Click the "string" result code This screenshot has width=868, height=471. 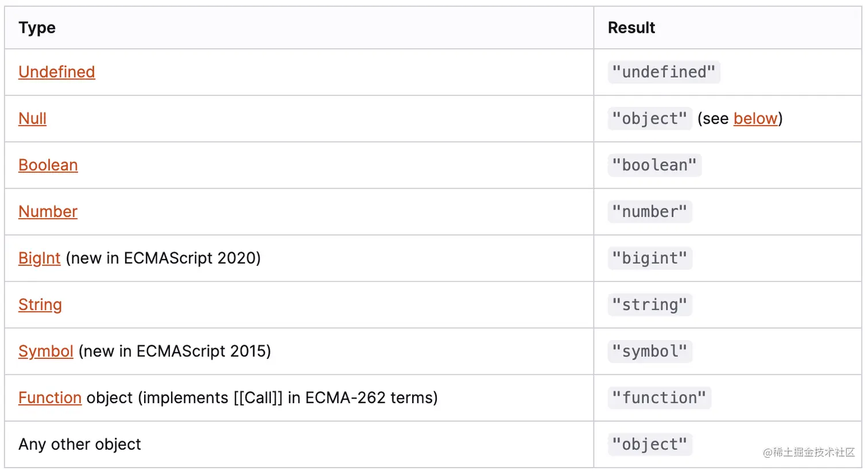pyautogui.click(x=649, y=304)
